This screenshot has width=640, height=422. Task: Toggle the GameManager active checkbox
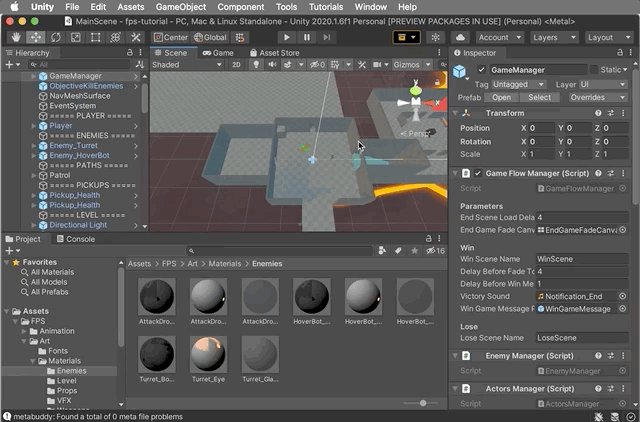pos(482,70)
